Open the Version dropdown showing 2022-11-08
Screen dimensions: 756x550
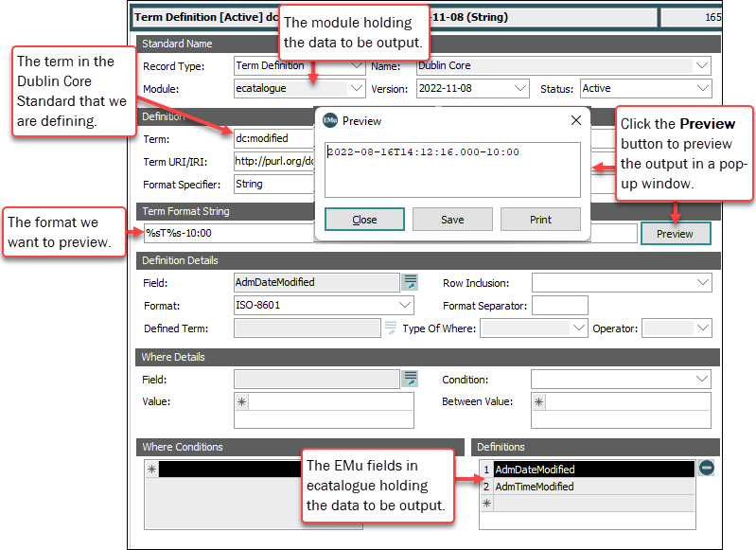coord(520,88)
